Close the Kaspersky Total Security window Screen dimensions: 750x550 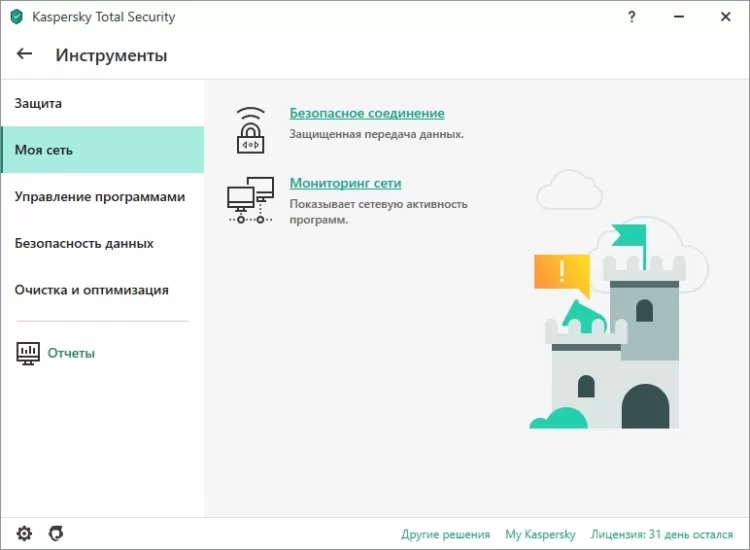726,17
